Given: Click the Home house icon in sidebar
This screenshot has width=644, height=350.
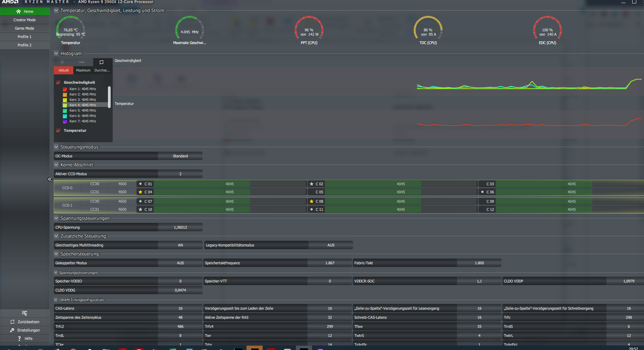Looking at the screenshot, I should click(x=18, y=11).
